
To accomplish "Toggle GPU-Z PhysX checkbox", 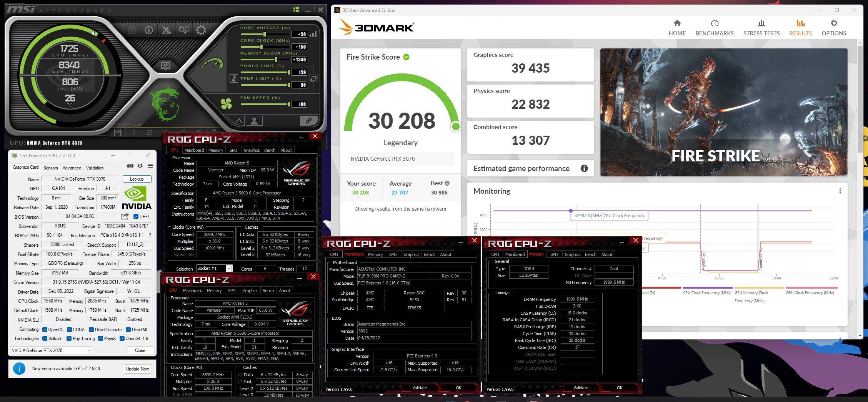I will click(x=100, y=339).
